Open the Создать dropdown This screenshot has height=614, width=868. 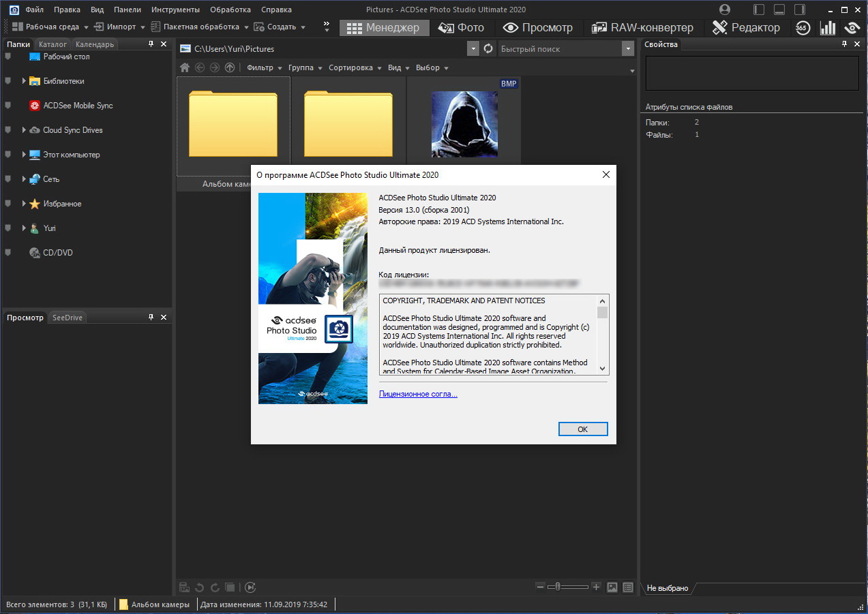click(280, 27)
